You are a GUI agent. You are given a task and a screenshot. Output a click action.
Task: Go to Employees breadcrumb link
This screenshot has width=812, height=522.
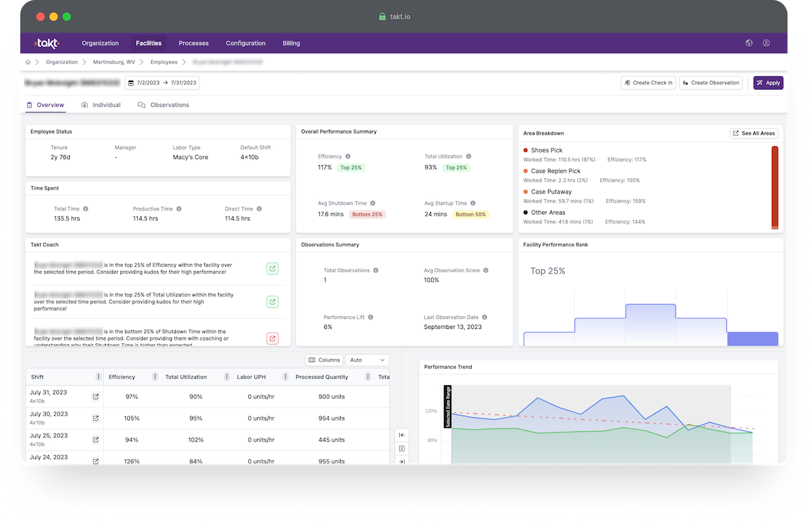tap(164, 62)
